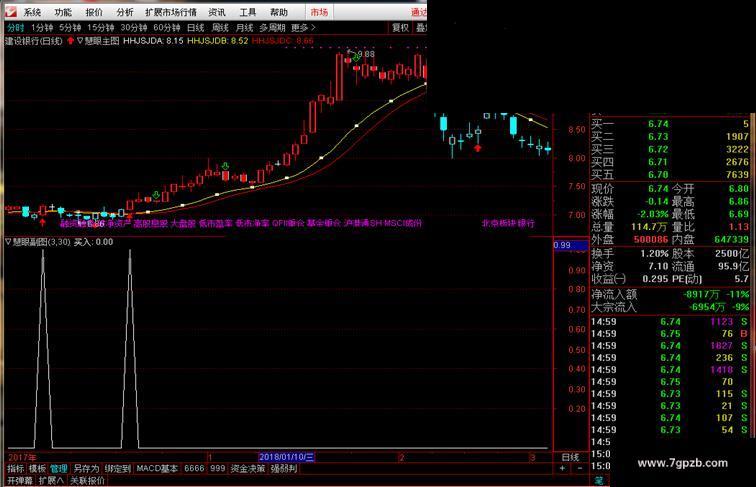Click the 低市盈率 sector tag

tap(216, 223)
